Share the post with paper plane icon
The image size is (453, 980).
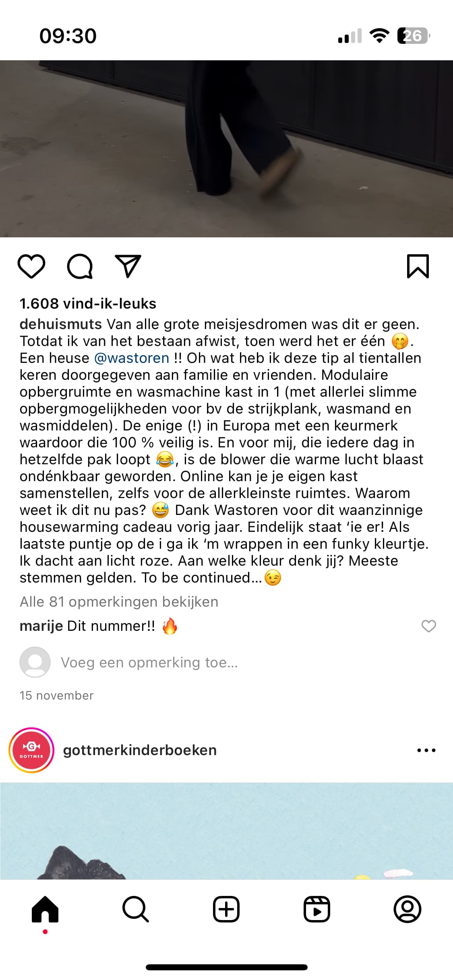(128, 266)
